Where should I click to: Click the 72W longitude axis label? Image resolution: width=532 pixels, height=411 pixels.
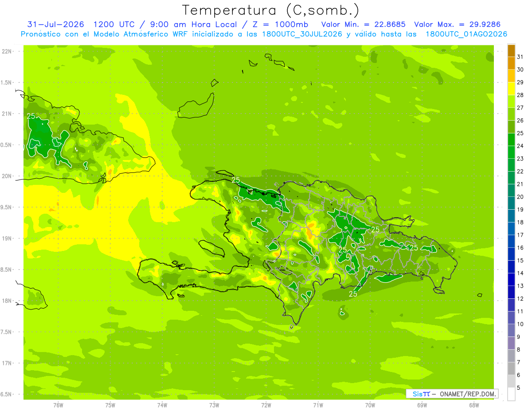[266, 405]
